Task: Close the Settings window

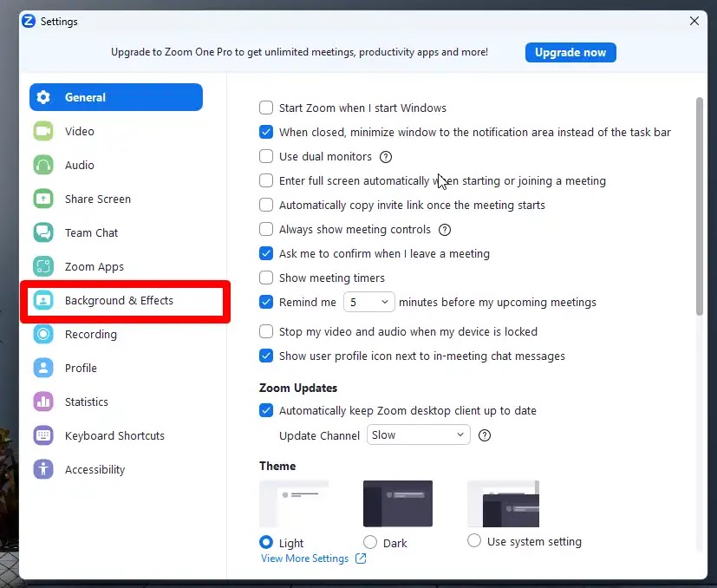Action: point(694,21)
